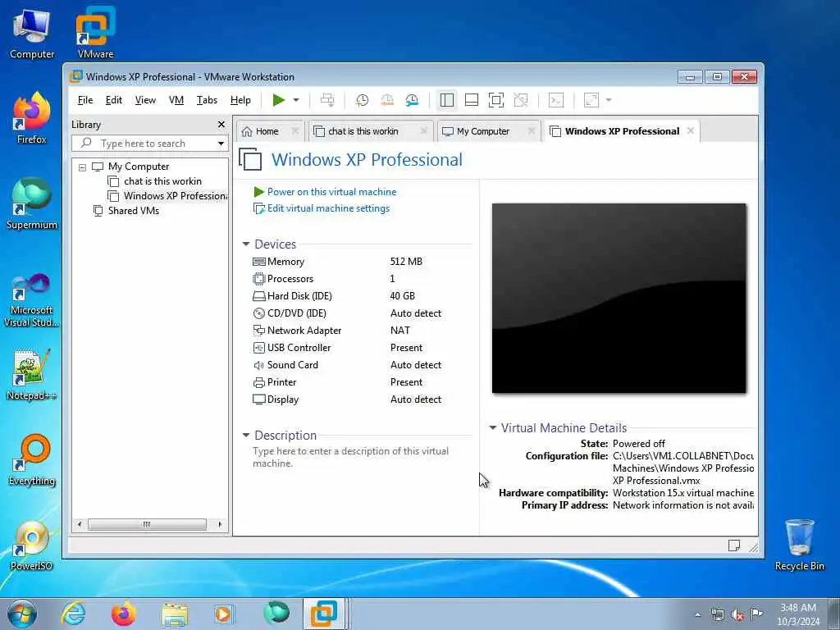Open the Snapshot Manager toolbar icon

[412, 100]
